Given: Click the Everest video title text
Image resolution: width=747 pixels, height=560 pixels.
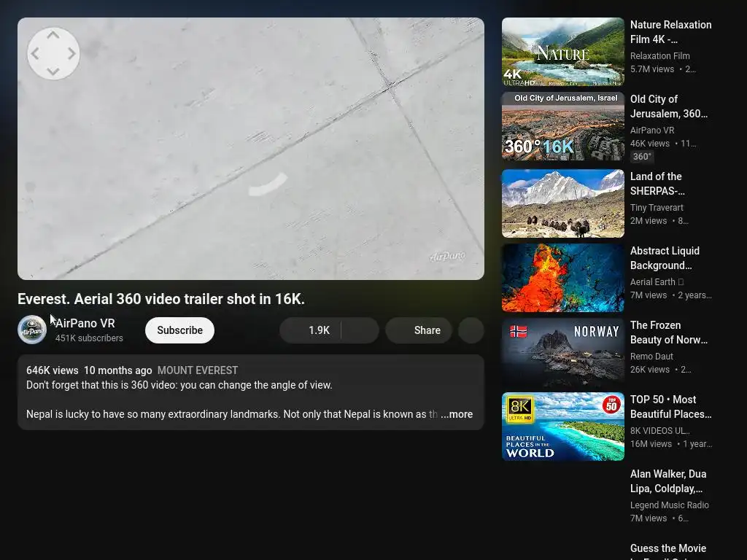Looking at the screenshot, I should coord(161,298).
